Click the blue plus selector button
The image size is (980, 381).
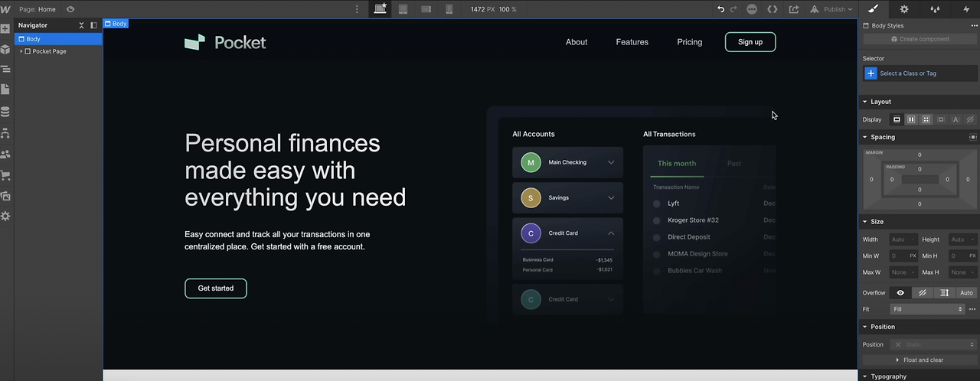[871, 73]
